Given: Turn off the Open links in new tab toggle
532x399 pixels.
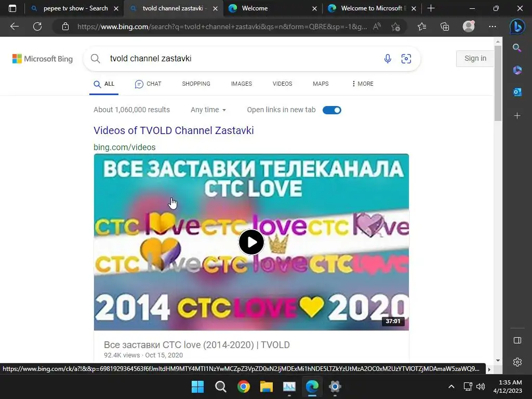Looking at the screenshot, I should (x=332, y=110).
